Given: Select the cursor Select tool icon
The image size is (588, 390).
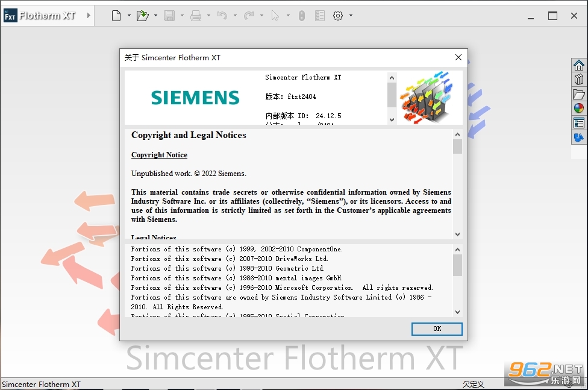Looking at the screenshot, I should (x=275, y=16).
